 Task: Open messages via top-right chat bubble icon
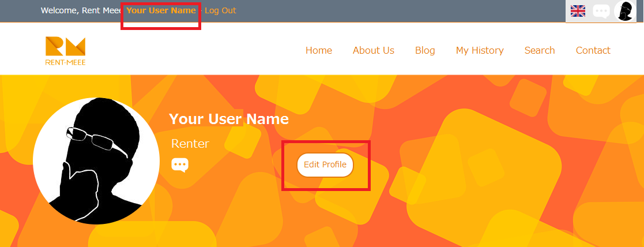click(x=601, y=11)
